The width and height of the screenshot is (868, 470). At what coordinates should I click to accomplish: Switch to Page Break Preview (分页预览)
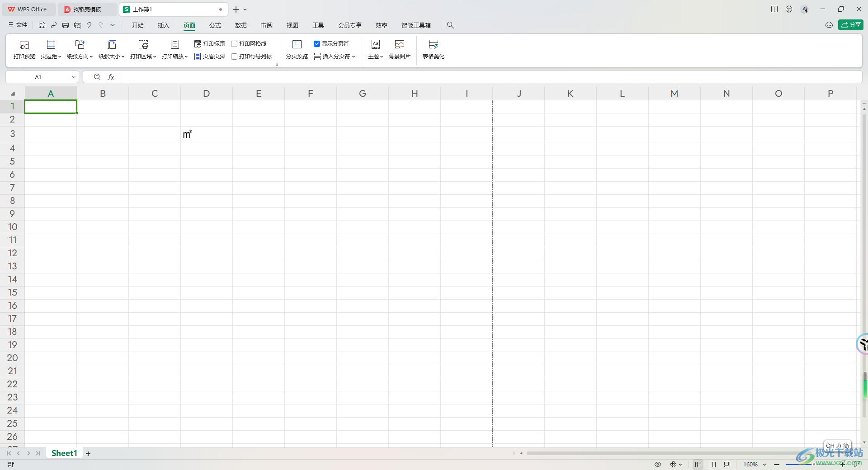pyautogui.click(x=297, y=49)
